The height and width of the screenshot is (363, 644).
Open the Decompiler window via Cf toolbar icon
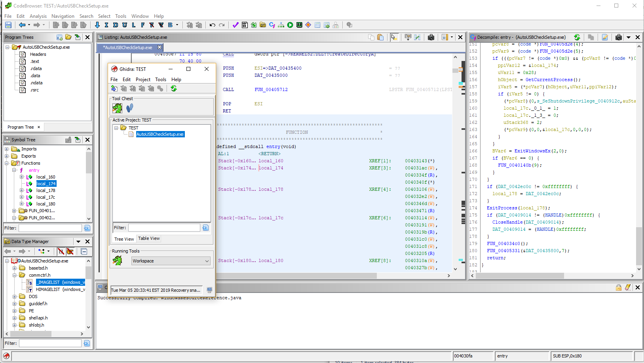(x=272, y=25)
